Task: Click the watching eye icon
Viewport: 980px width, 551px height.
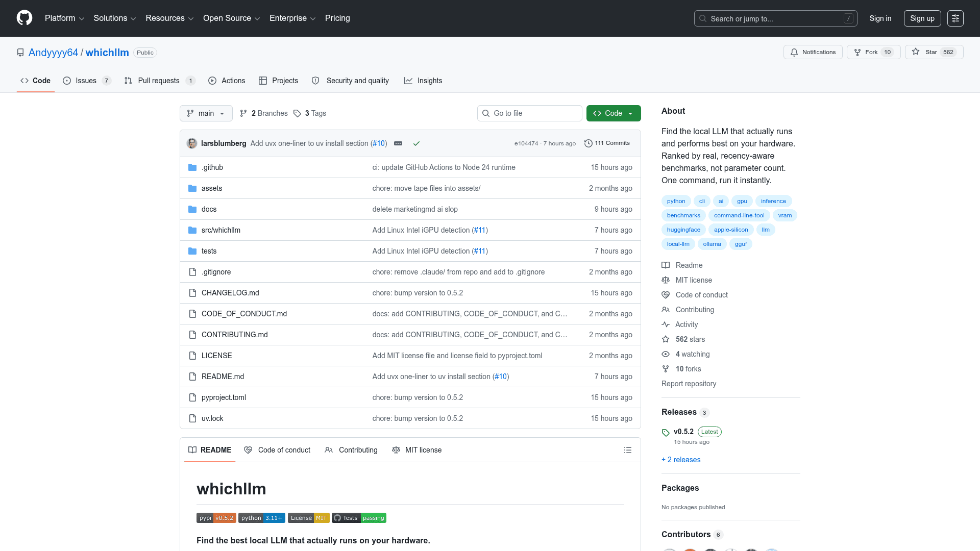Action: tap(666, 354)
